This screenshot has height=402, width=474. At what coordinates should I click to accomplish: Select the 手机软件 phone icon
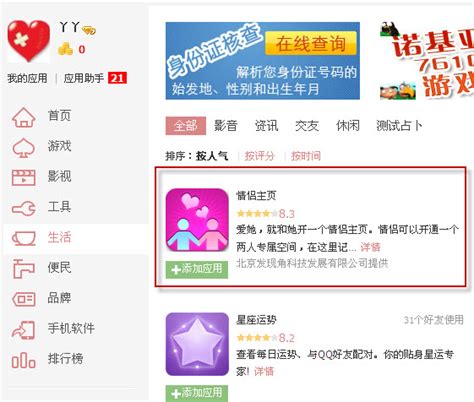pyautogui.click(x=24, y=330)
